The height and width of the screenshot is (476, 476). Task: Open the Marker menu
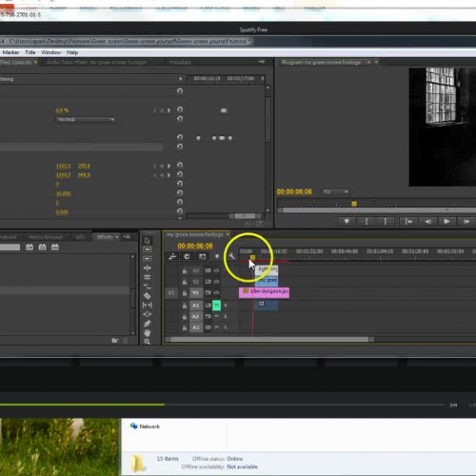[x=10, y=52]
